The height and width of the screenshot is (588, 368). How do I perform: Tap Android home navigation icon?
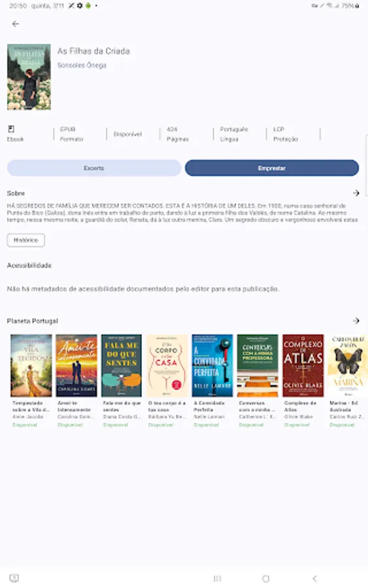(265, 578)
